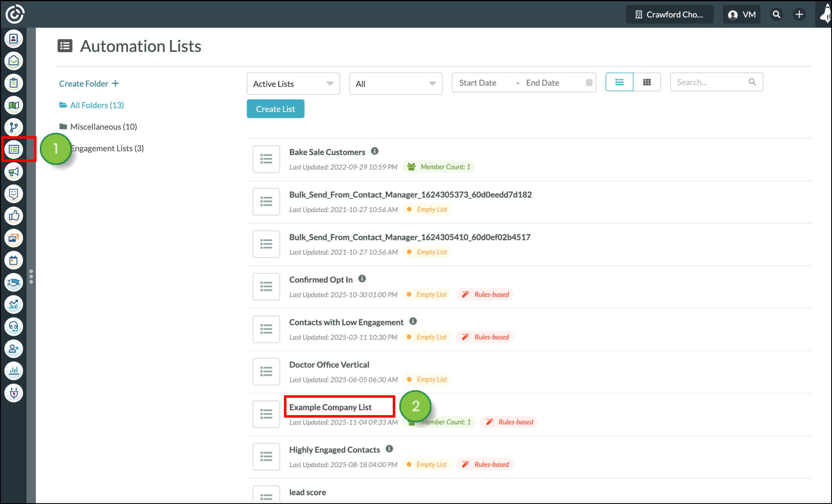Click the calendar sidebar icon
Viewport: 832px width, 504px height.
pyautogui.click(x=14, y=260)
